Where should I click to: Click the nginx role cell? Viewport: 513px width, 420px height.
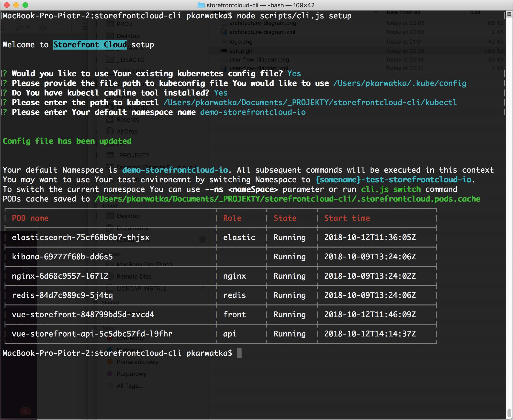pos(234,276)
